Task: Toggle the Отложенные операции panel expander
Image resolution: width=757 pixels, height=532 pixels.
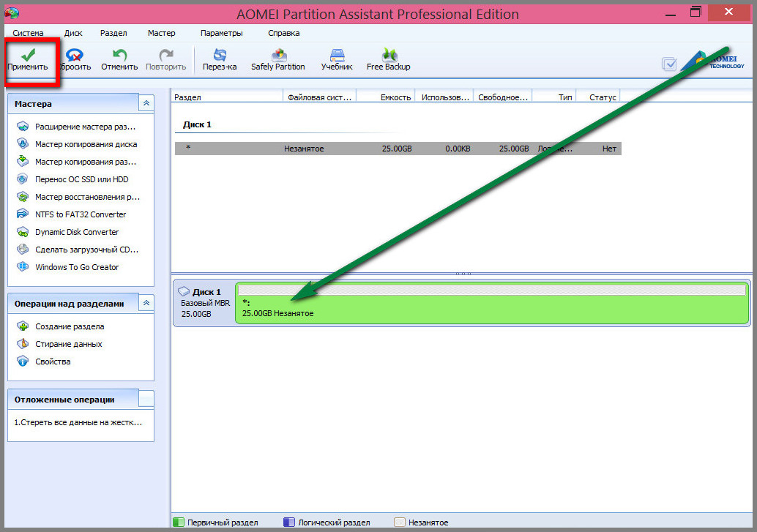Action: [x=146, y=399]
